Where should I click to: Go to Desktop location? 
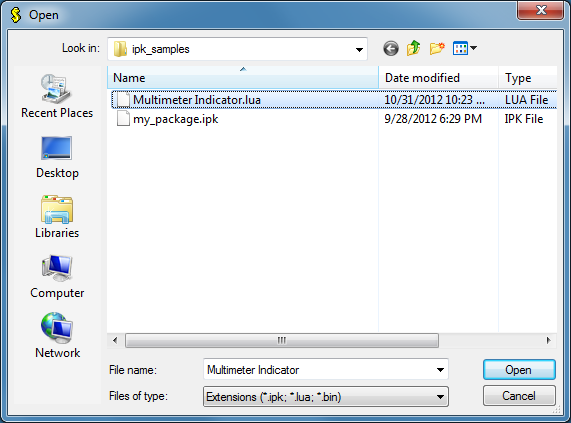point(57,157)
